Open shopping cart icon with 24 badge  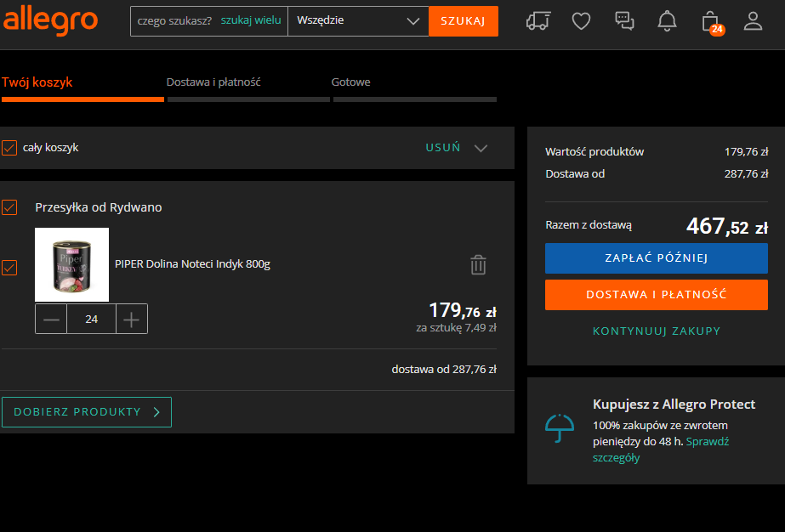tap(713, 23)
